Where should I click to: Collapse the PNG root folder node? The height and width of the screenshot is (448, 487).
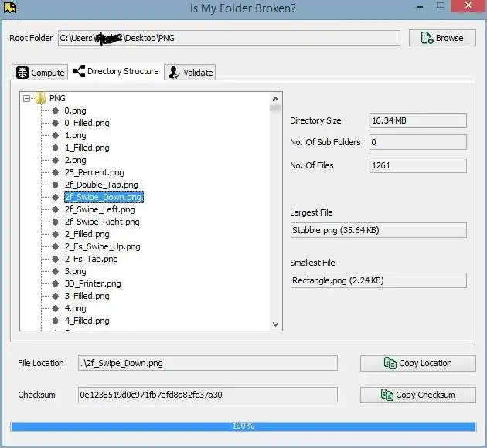[27, 98]
